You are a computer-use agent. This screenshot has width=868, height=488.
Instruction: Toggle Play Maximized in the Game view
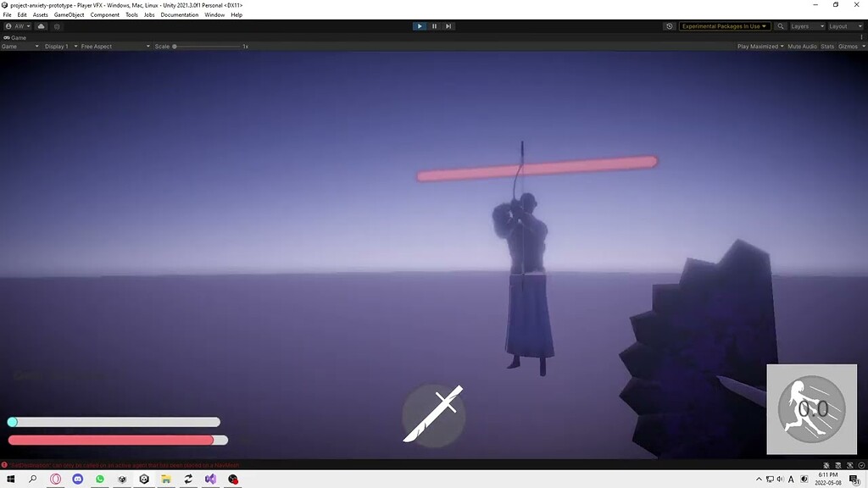click(x=758, y=46)
